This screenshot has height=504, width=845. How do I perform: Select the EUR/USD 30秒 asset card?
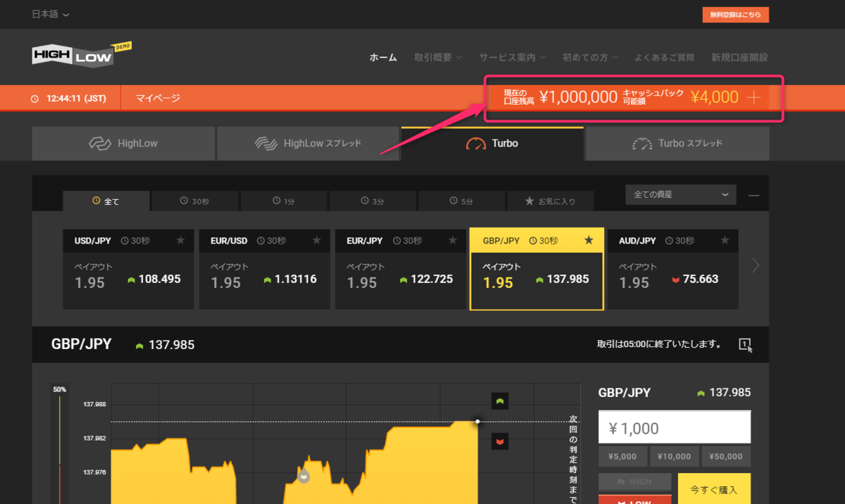point(264,270)
